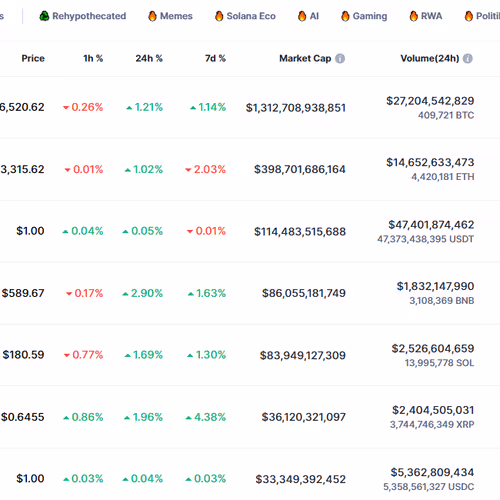The image size is (500, 500).
Task: Click the 24h change 1.21%
Action: pos(144,107)
